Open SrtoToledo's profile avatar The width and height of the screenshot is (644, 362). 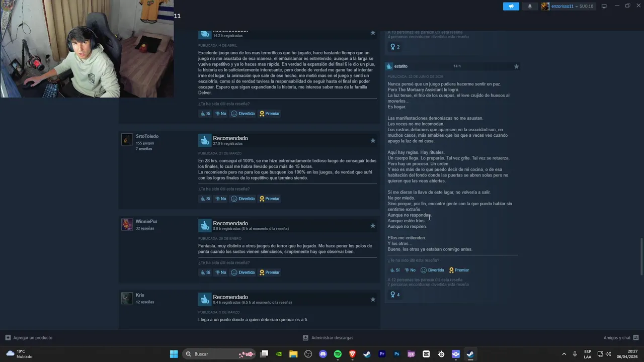127,139
